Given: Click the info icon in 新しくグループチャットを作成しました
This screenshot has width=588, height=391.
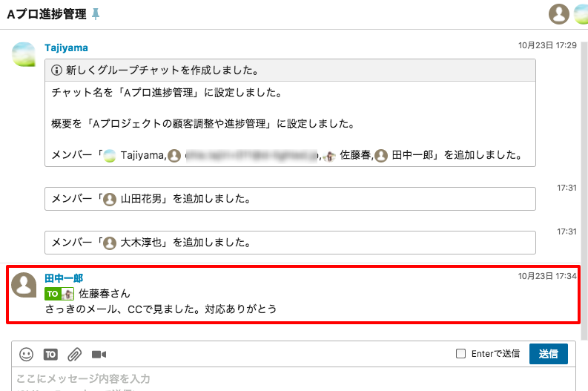Looking at the screenshot, I should pos(56,70).
